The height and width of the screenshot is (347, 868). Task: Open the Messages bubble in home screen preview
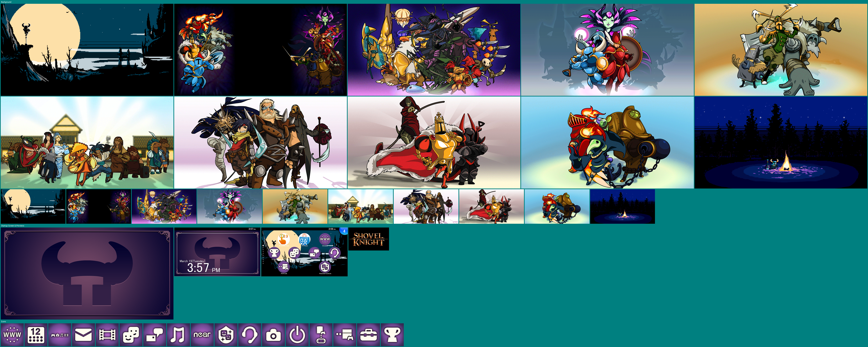point(314,253)
